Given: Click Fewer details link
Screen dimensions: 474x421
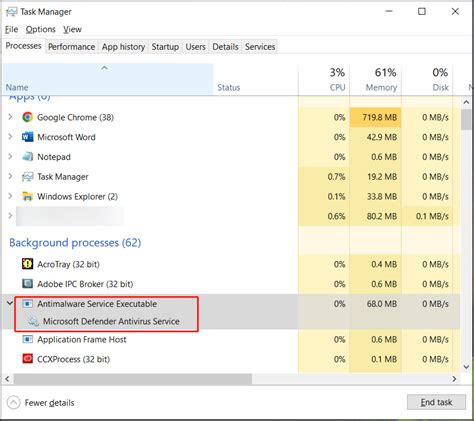Looking at the screenshot, I should pos(49,403).
